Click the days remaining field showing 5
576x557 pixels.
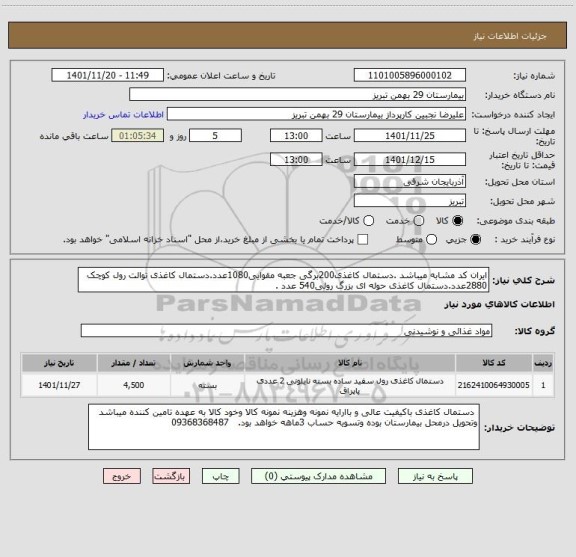click(x=215, y=136)
